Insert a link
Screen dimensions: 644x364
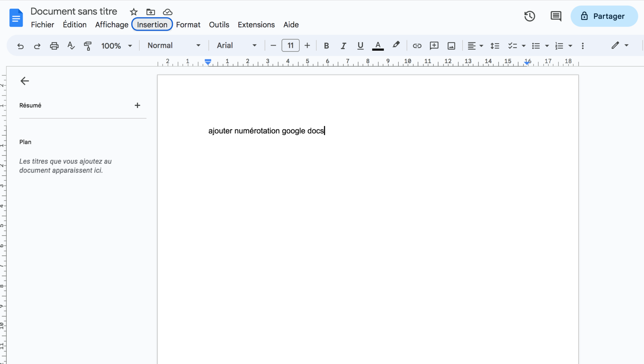coord(417,46)
